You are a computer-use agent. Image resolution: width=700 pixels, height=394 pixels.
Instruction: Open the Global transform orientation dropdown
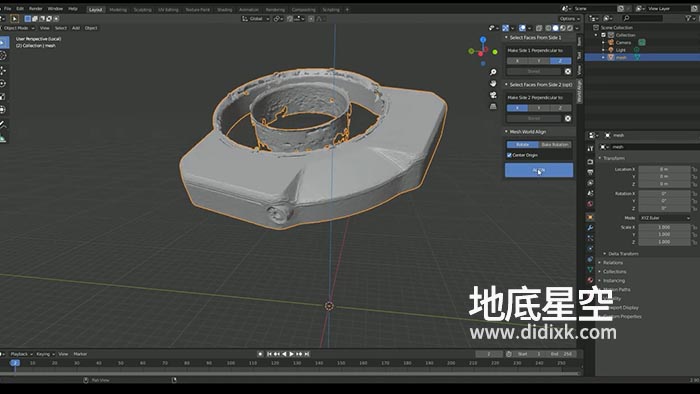pyautogui.click(x=256, y=19)
